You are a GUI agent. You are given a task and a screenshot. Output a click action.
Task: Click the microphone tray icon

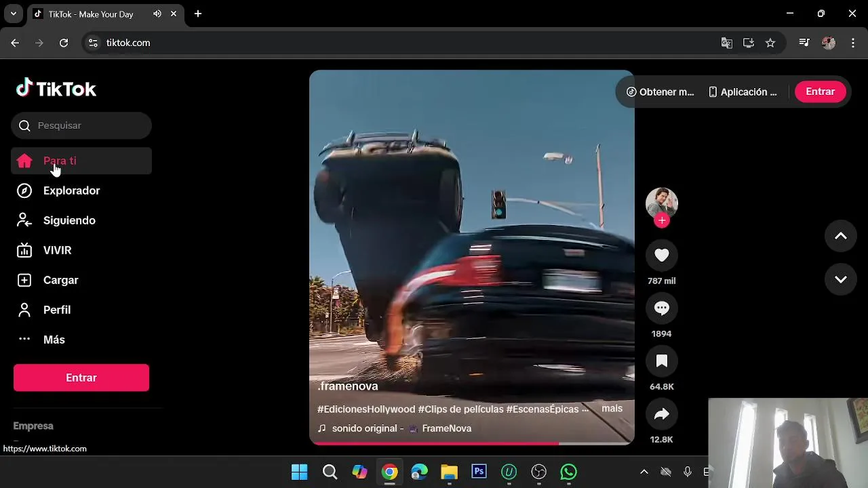point(688,472)
